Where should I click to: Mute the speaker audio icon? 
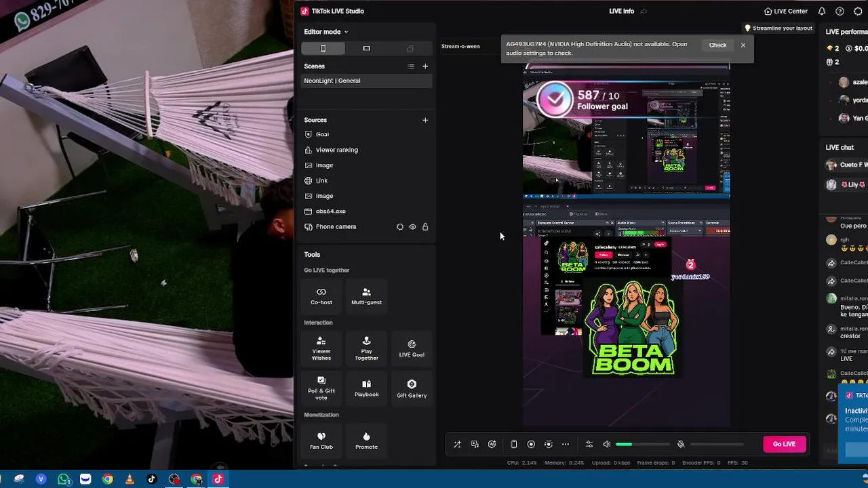pos(607,445)
